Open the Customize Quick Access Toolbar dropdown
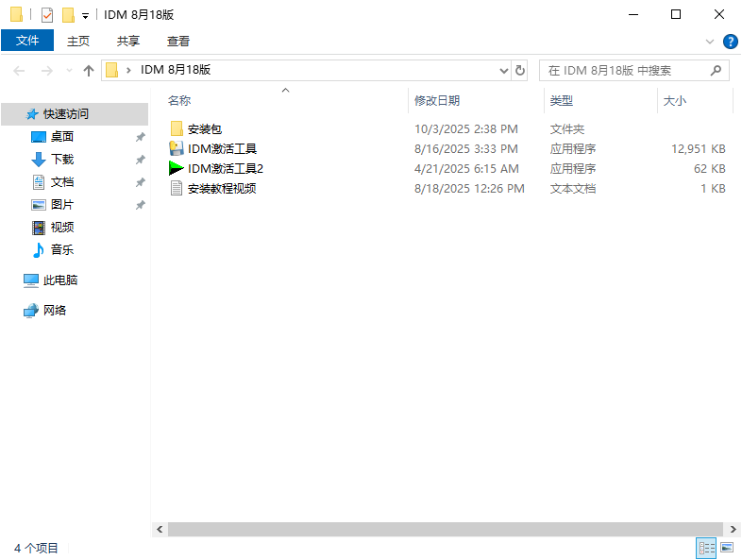Screen dimensions: 742x560 [x=85, y=16]
